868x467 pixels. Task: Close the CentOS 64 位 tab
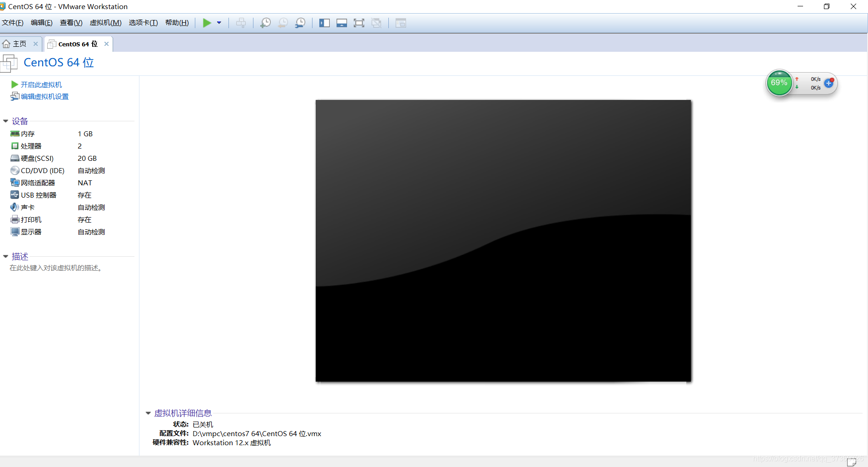[x=106, y=44]
